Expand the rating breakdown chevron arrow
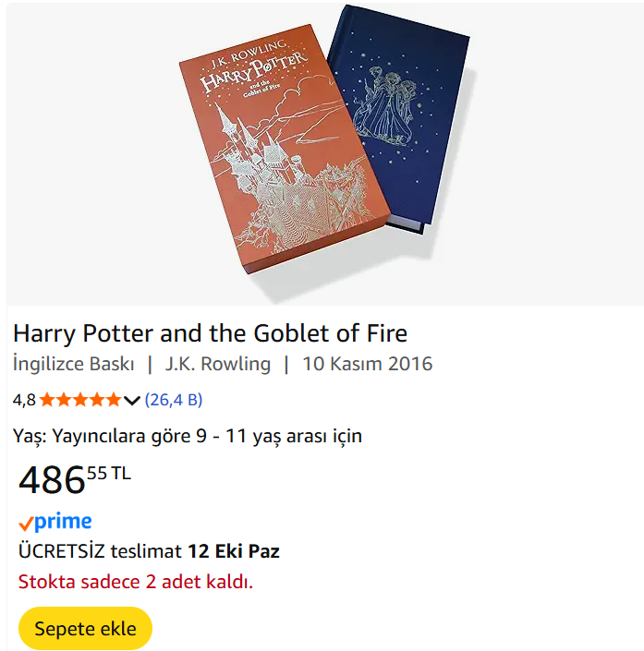 [131, 400]
